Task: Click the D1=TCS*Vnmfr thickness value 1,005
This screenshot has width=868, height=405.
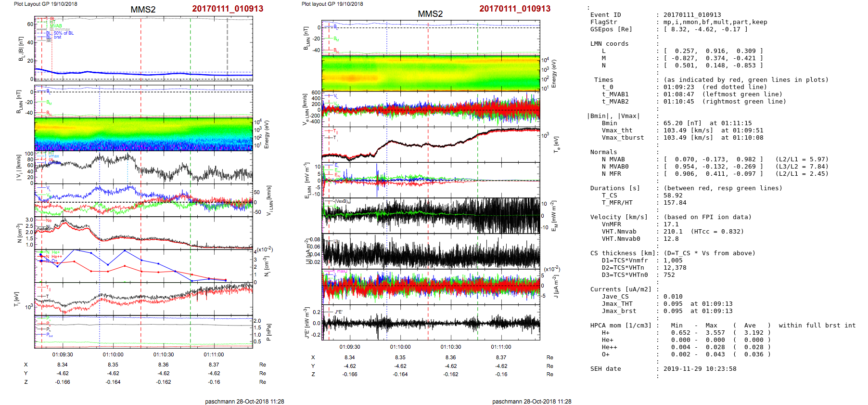Action: click(x=673, y=261)
